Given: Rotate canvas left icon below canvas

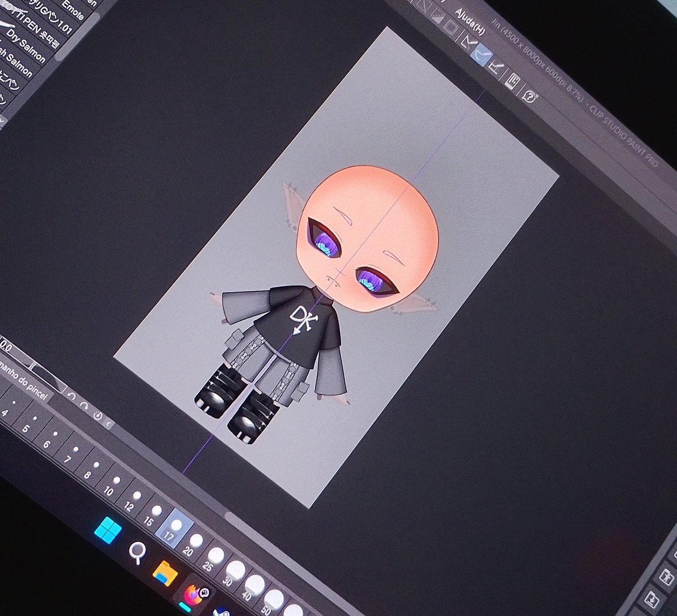Looking at the screenshot, I should pos(72,396).
